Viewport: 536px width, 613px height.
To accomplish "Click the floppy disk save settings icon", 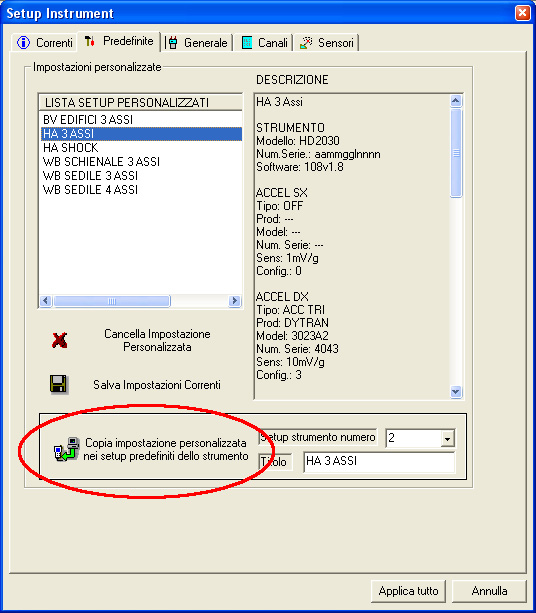I will click(59, 384).
